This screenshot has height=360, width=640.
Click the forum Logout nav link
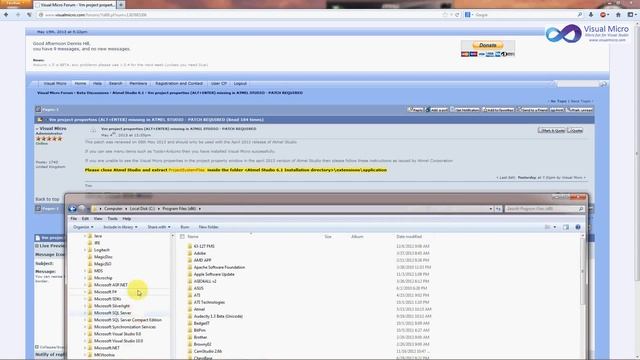click(x=240, y=83)
